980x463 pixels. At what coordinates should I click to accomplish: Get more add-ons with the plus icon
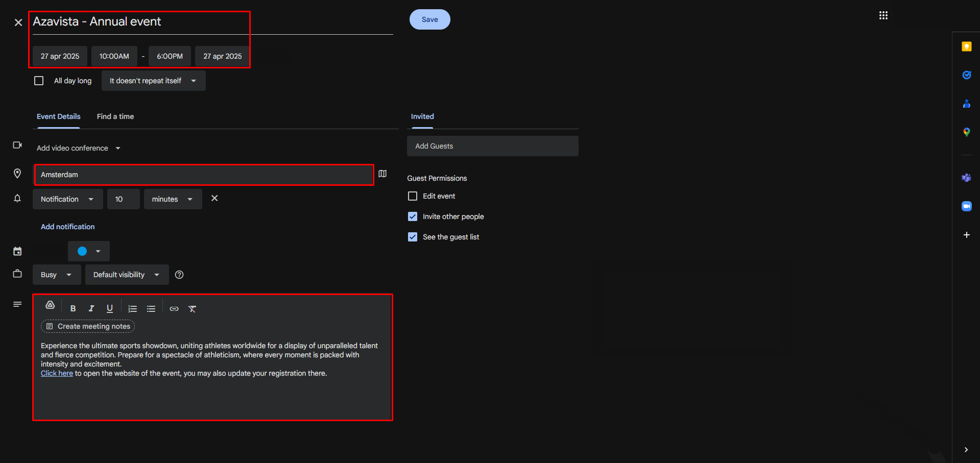[966, 235]
